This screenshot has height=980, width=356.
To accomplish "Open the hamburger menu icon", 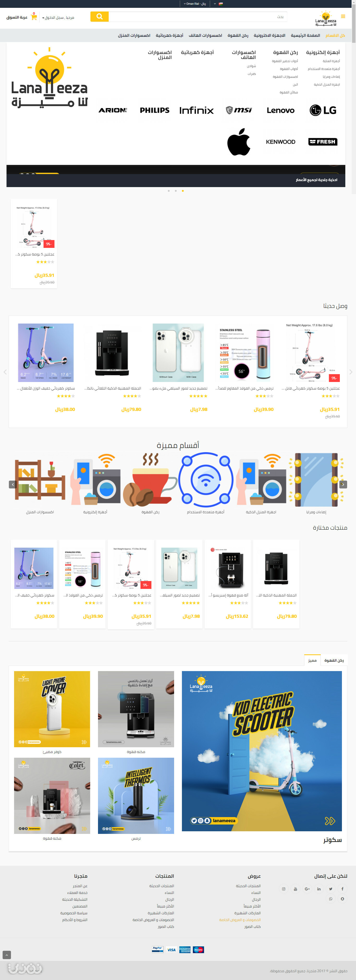I will (343, 16).
